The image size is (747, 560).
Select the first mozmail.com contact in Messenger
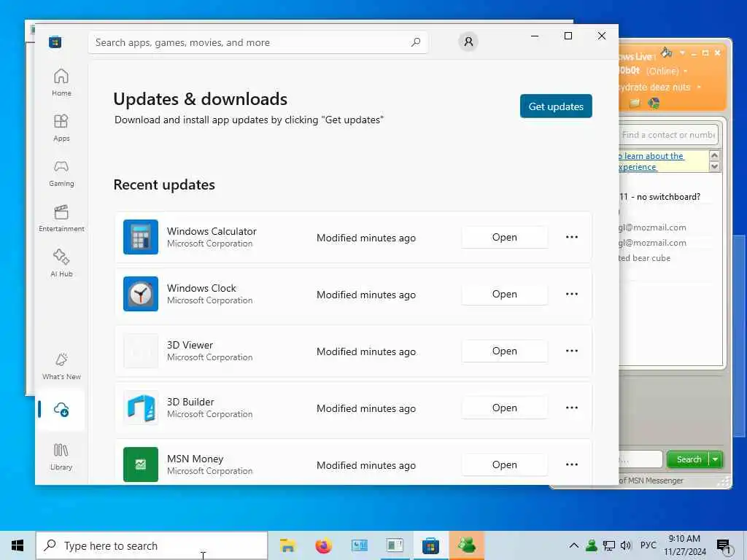[x=653, y=227]
